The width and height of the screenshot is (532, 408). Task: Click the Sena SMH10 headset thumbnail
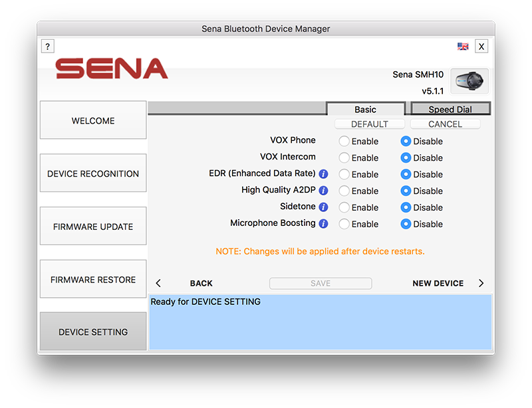(469, 81)
